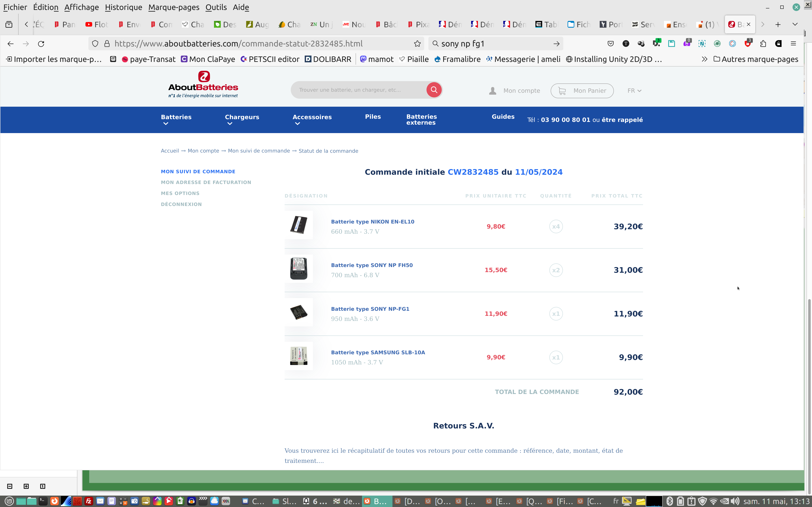Click Mon adresse de facturation link
Viewport: 812px width, 507px height.
pyautogui.click(x=206, y=182)
